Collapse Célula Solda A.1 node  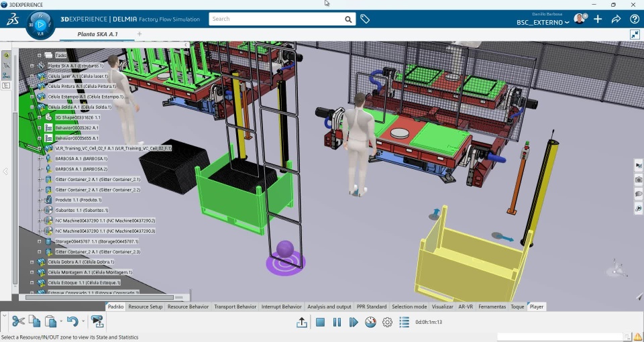coord(32,107)
